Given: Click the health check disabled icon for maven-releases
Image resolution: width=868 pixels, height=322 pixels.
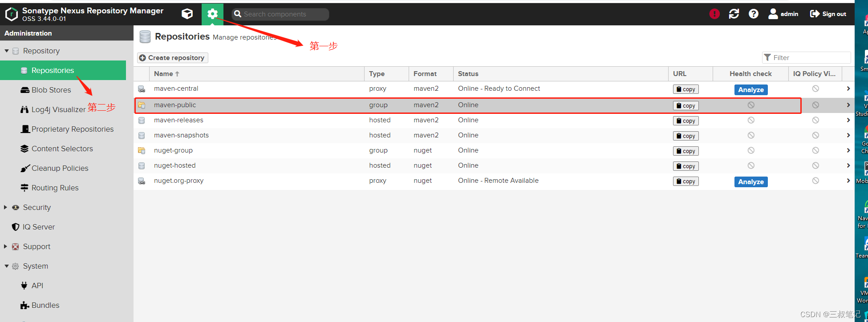Looking at the screenshot, I should click(x=751, y=120).
